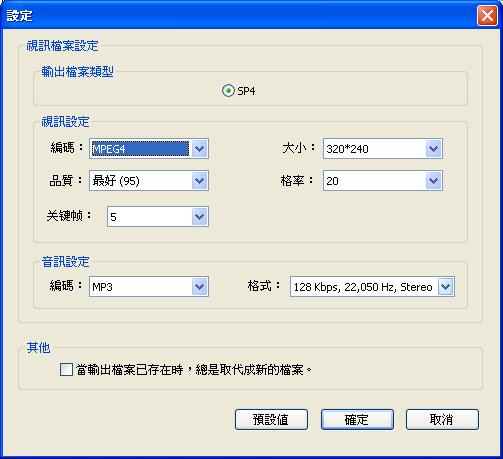Enable overwrite existing output file checkbox
Screen dimensions: 503x459
coord(66,370)
